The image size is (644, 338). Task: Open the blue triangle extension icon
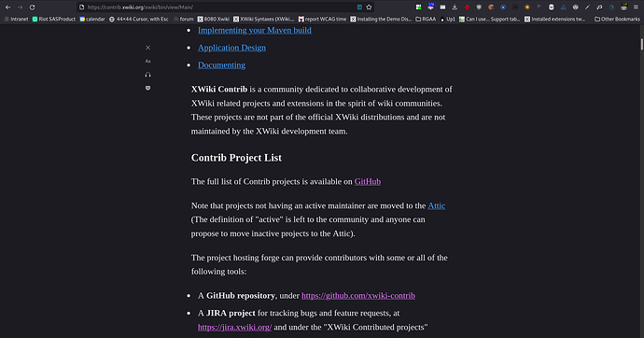564,7
